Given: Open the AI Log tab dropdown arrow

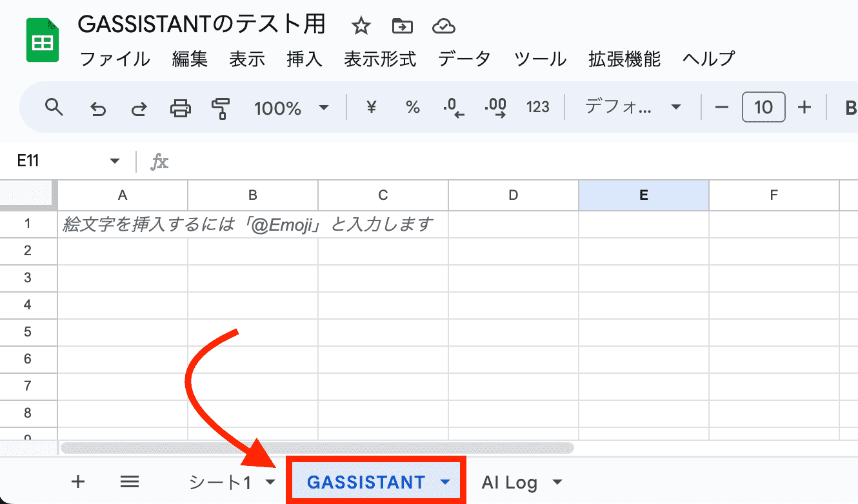Looking at the screenshot, I should pos(557,482).
